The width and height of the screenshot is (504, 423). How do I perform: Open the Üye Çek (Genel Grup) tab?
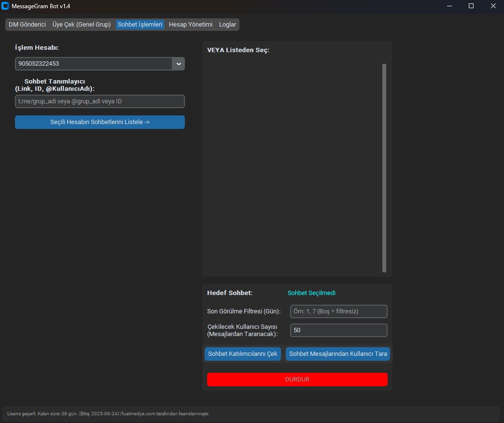[x=82, y=24]
